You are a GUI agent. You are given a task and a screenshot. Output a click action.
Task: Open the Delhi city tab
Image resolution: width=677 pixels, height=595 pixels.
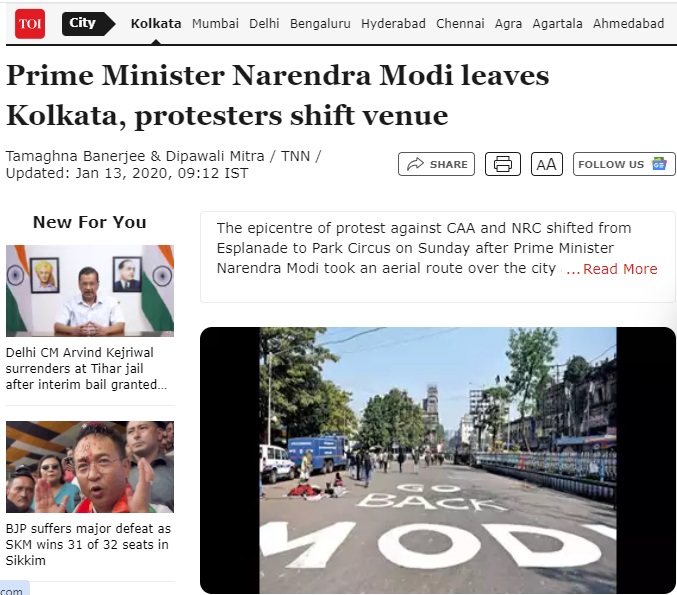tap(264, 23)
